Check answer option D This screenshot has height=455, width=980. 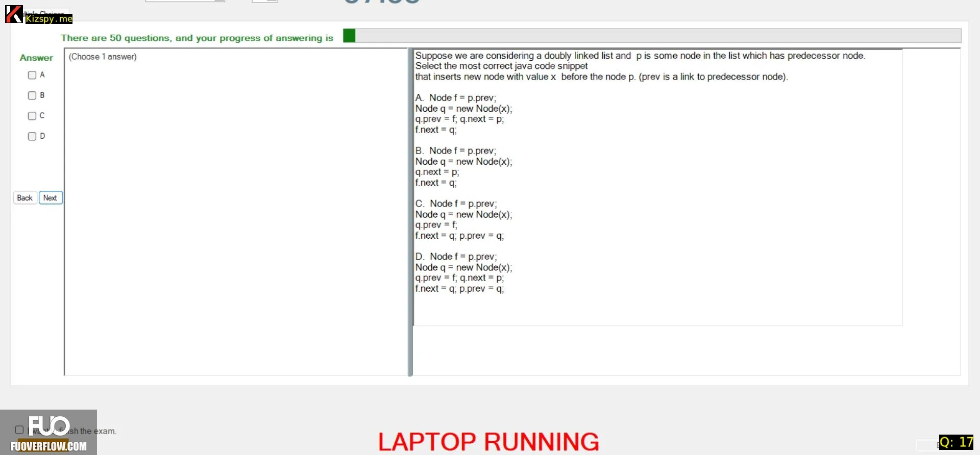click(x=32, y=136)
